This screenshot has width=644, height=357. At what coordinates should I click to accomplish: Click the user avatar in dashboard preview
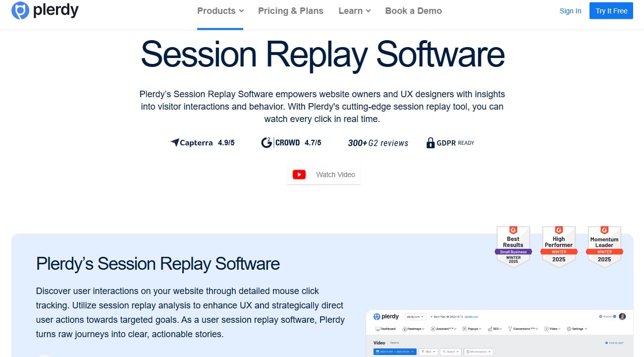(622, 316)
